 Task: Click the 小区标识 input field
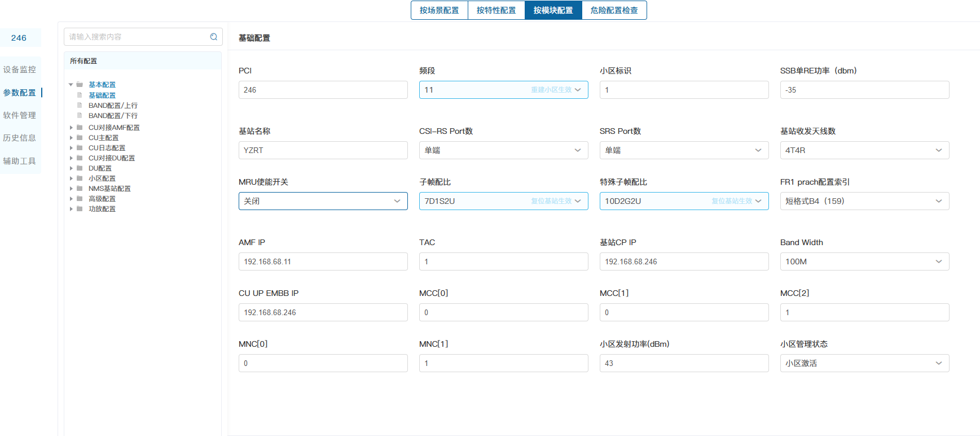coord(684,90)
